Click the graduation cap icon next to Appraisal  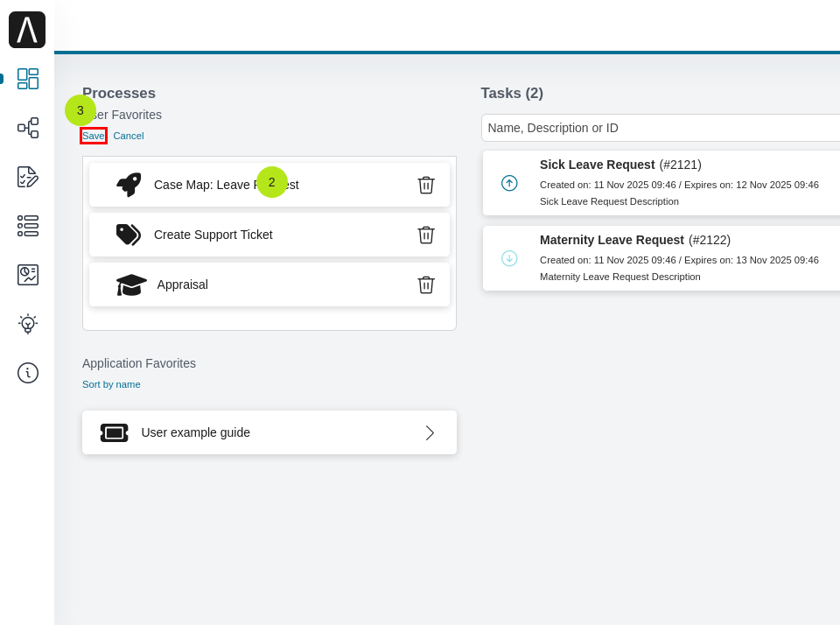click(130, 284)
